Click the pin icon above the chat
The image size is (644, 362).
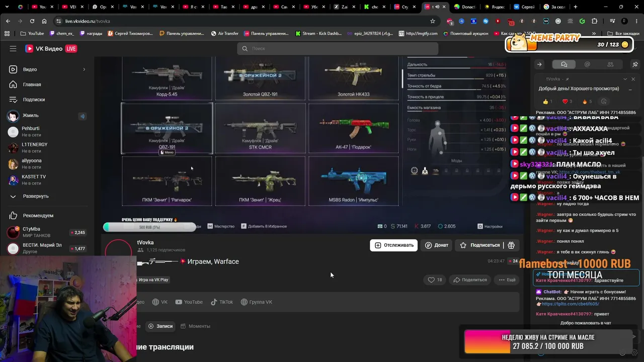(635, 64)
